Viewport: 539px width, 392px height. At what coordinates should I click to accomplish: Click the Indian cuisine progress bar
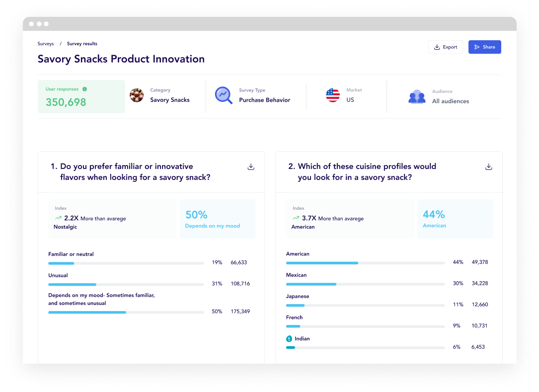tap(366, 348)
